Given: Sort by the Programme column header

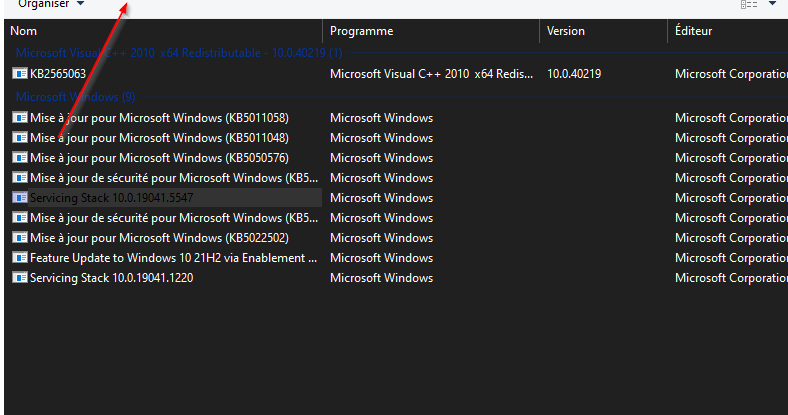Looking at the screenshot, I should click(x=431, y=31).
